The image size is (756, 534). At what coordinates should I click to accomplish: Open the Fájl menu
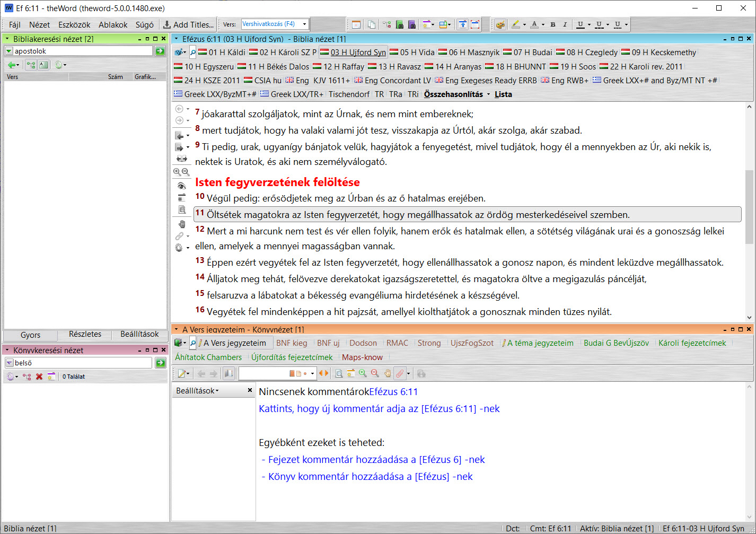pos(15,24)
